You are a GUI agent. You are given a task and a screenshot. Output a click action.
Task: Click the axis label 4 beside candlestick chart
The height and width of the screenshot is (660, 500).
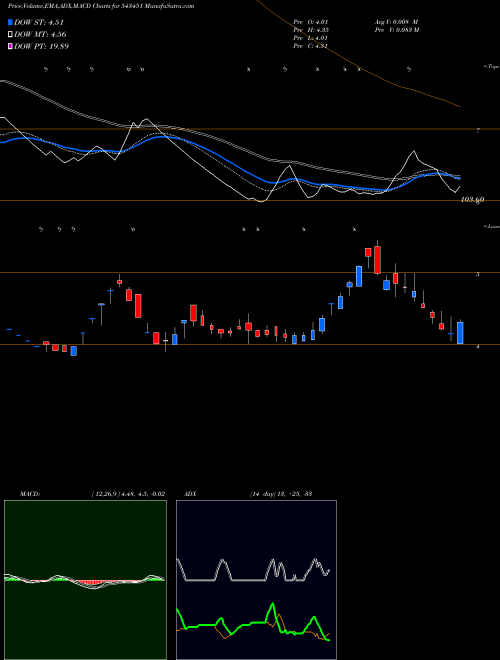click(x=477, y=346)
